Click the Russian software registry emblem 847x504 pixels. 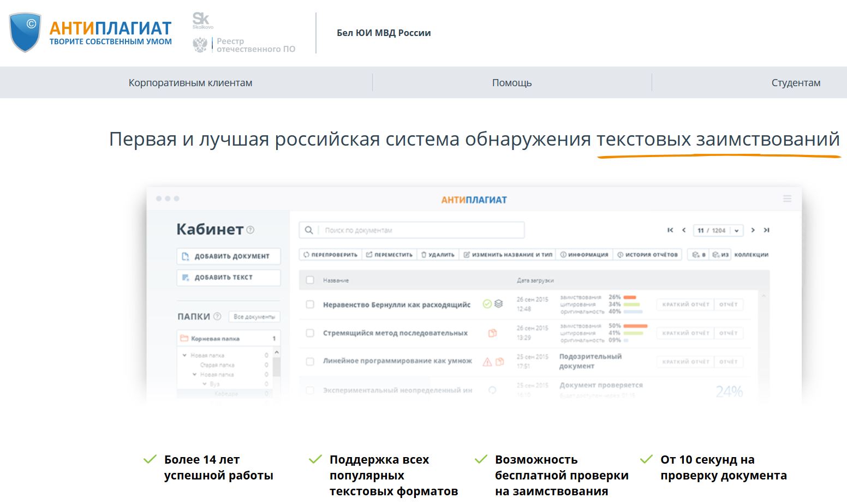click(200, 45)
